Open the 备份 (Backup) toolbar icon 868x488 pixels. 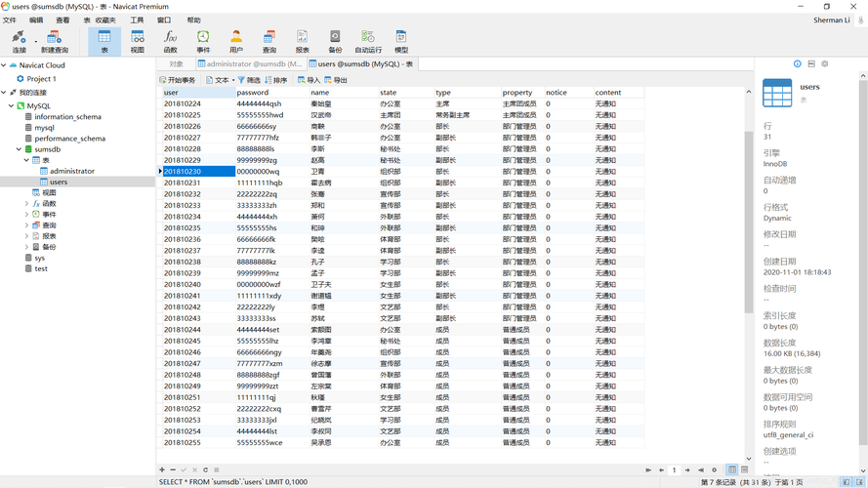pyautogui.click(x=335, y=42)
